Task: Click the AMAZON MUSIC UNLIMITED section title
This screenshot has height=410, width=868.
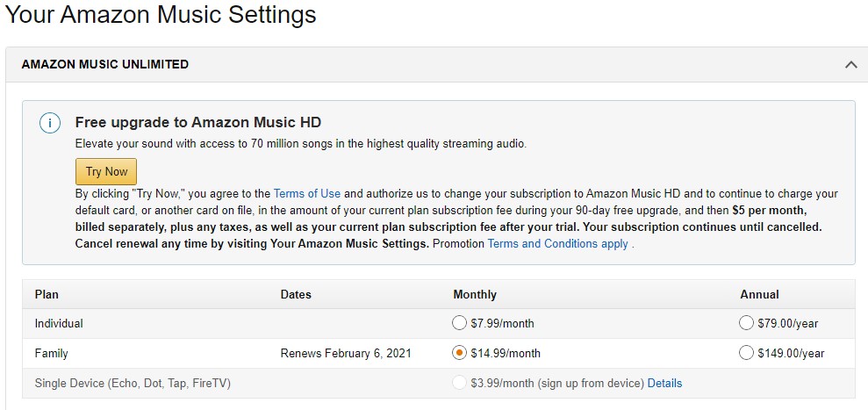Action: (x=104, y=64)
